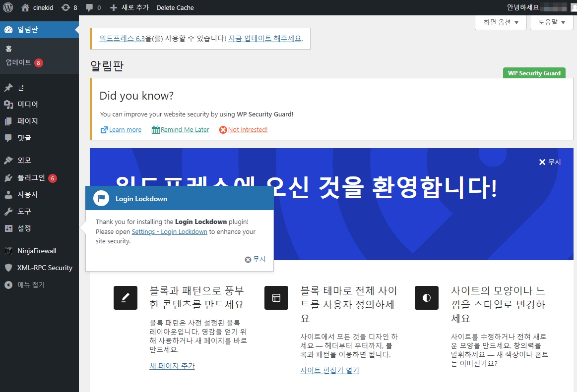Select the 업데이트 submenu item

(18, 62)
